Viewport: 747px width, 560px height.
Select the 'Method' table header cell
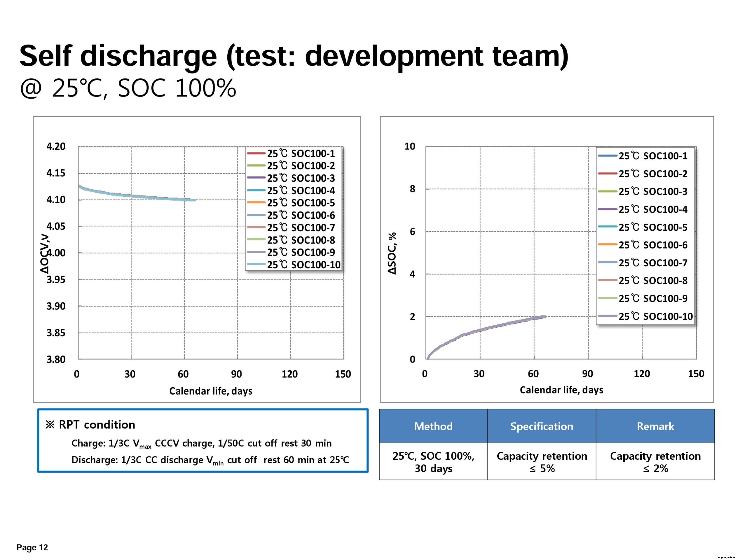tap(433, 426)
